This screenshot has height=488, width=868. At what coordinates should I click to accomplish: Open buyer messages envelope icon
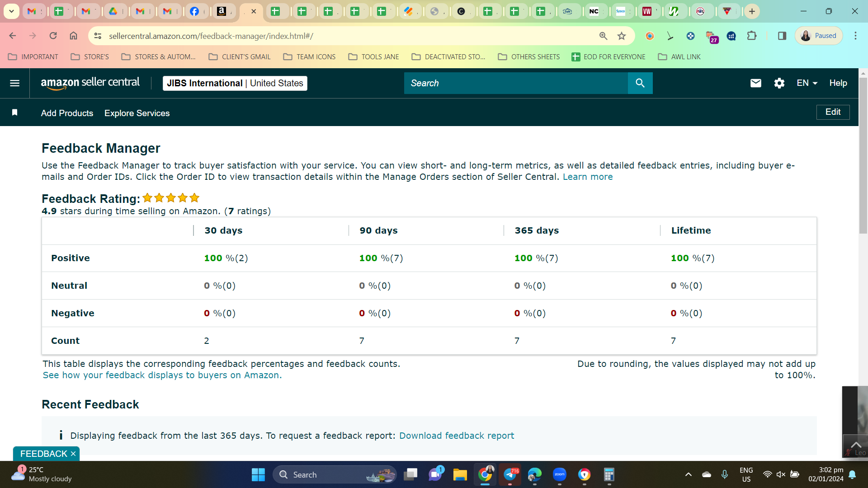(x=755, y=83)
